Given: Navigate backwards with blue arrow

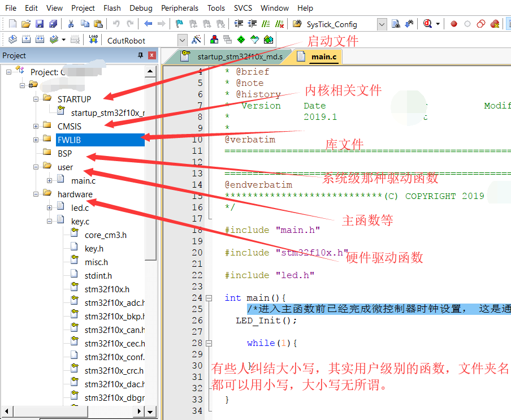Looking at the screenshot, I should [x=148, y=24].
